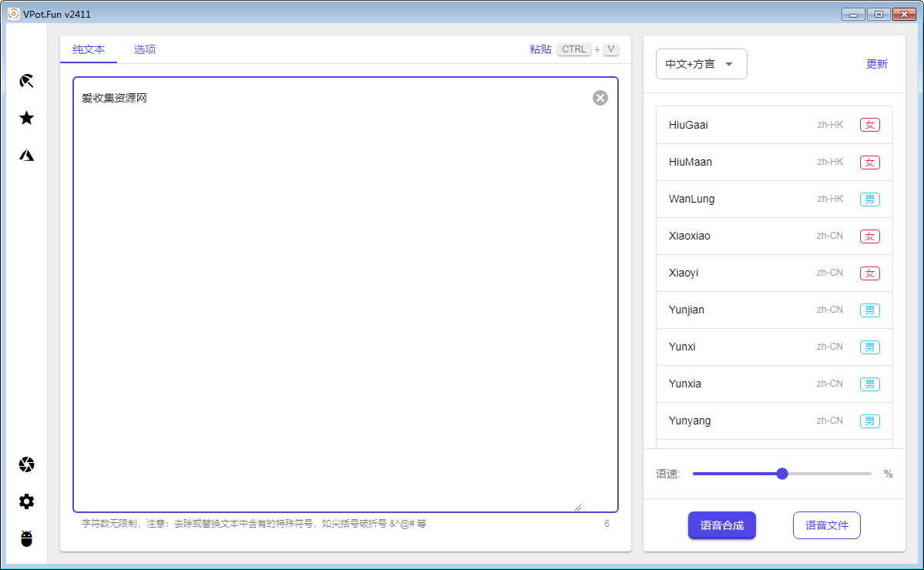Click the 语速 speed slider handle
924x570 pixels.
click(782, 474)
